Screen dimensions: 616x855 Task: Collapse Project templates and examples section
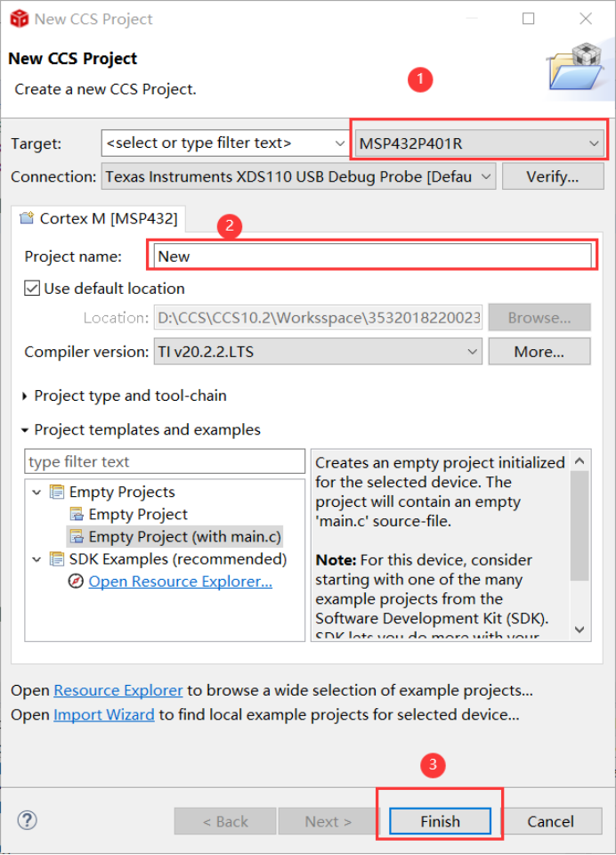click(x=25, y=430)
